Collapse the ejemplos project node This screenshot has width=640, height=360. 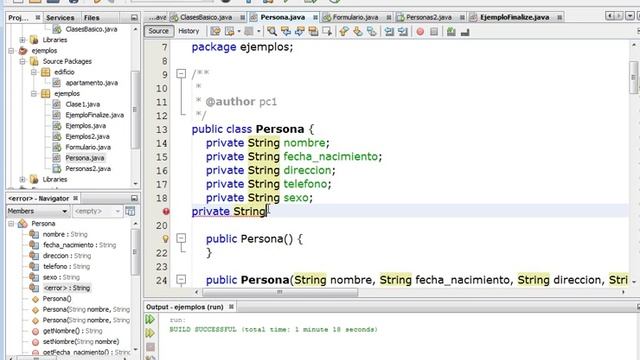11,51
